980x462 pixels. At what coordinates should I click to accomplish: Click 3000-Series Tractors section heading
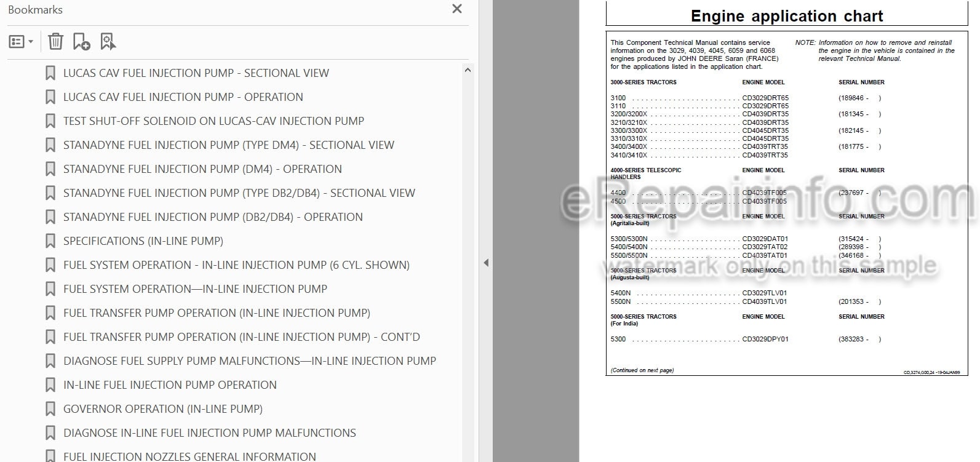(x=643, y=82)
